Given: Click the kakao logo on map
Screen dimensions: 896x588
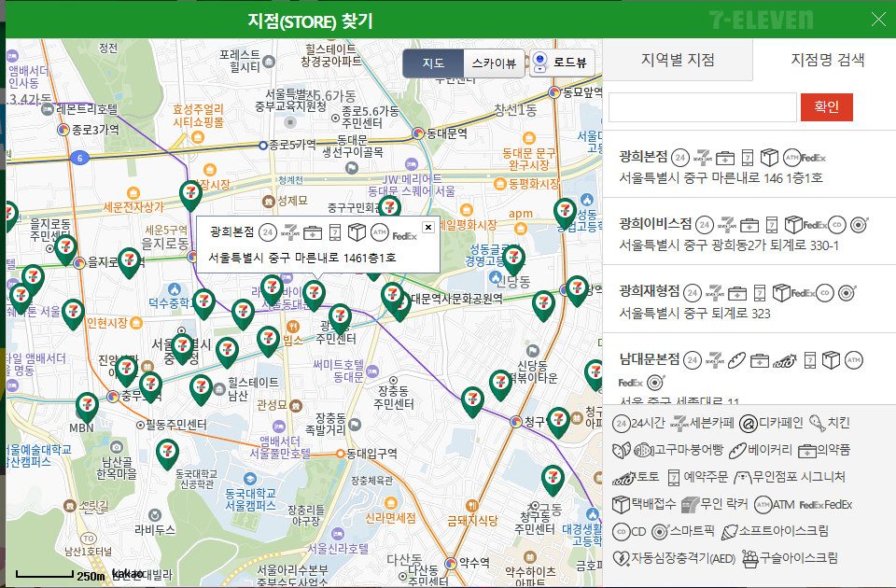Looking at the screenshot, I should click(x=128, y=573).
